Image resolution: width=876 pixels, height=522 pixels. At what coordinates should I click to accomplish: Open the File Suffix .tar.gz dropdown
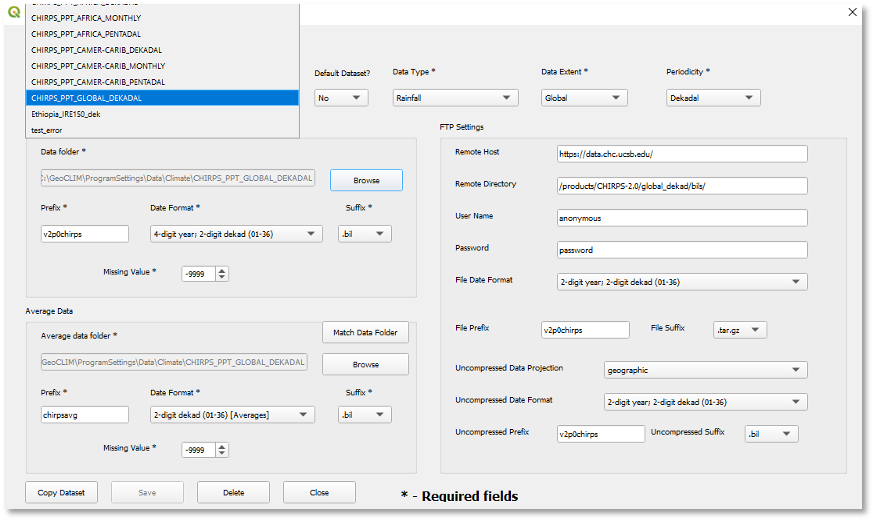coord(741,329)
